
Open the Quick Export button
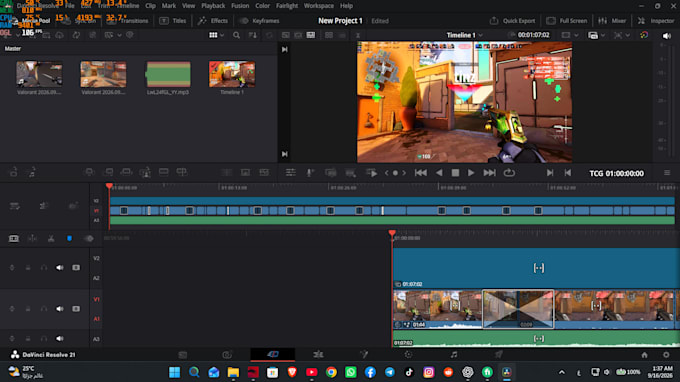point(512,21)
